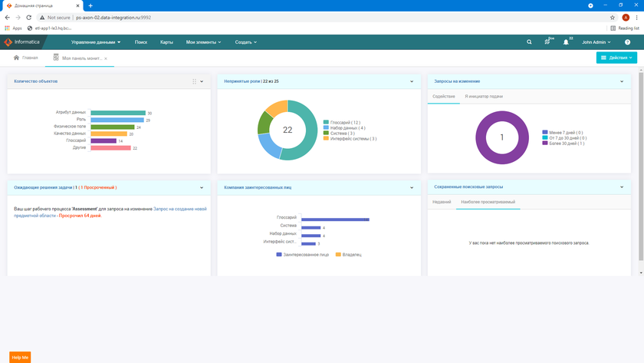This screenshot has height=363, width=644.
Task: Click the Главная home icon
Action: click(17, 58)
